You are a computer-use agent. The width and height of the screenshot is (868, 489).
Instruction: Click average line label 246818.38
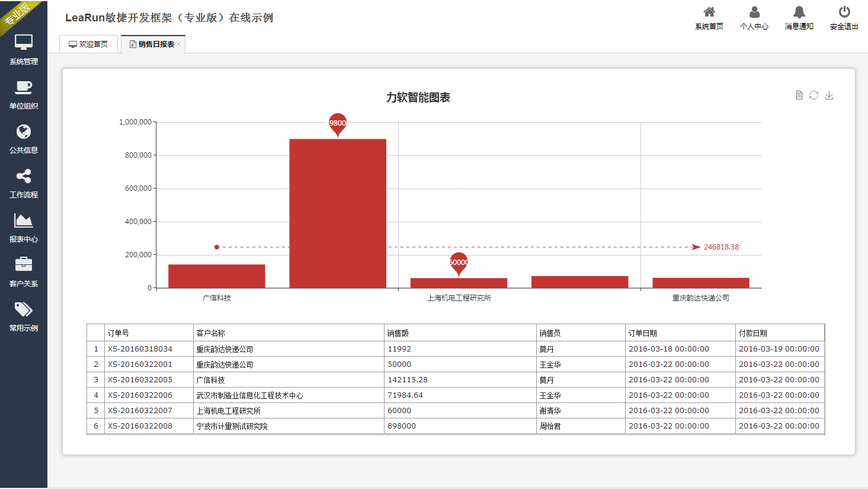(x=721, y=247)
